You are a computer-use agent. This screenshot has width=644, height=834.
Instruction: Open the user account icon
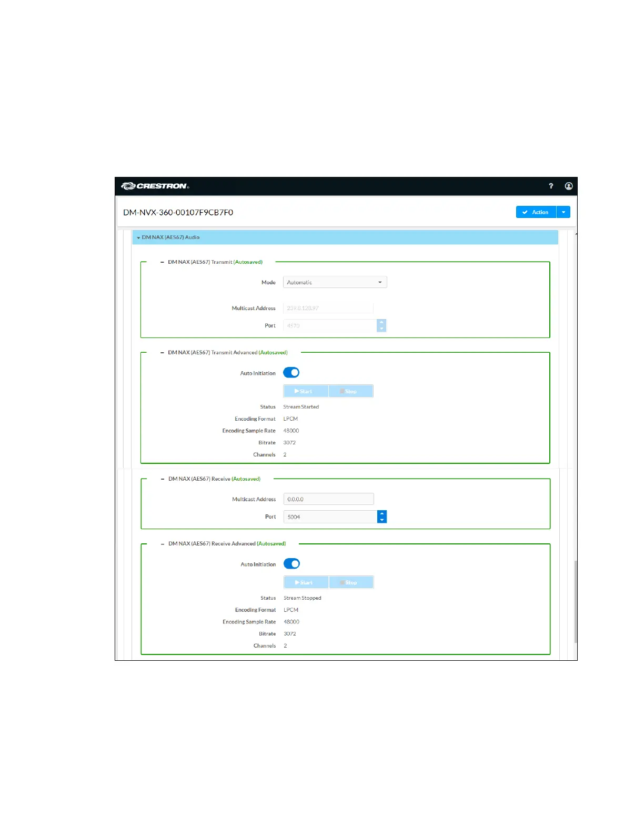click(x=569, y=186)
